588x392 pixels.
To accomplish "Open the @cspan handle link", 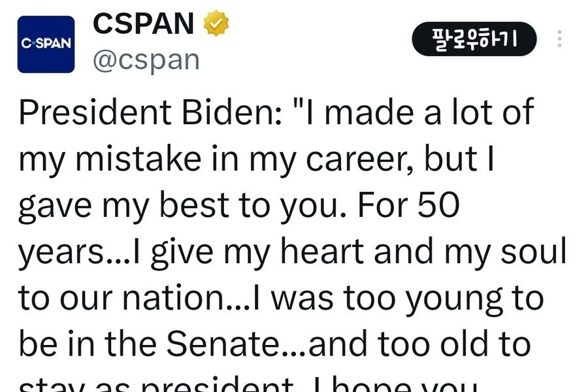I will pos(146,60).
